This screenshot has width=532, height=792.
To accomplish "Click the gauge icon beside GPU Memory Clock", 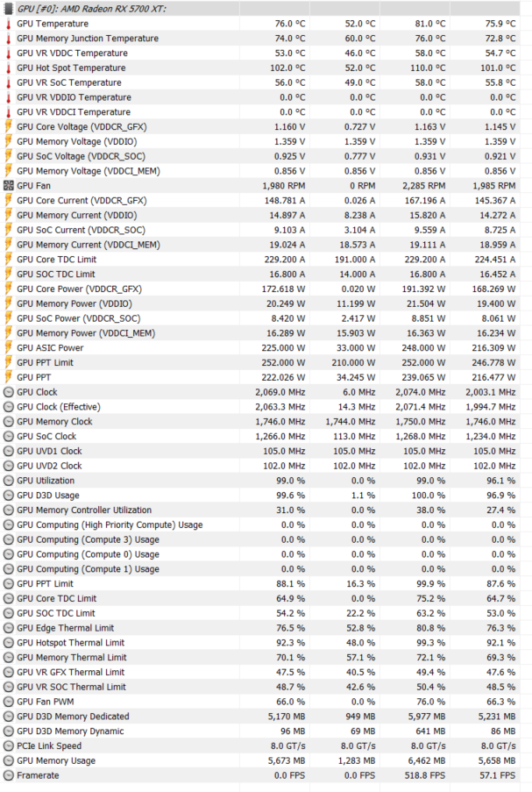I will click(8, 422).
